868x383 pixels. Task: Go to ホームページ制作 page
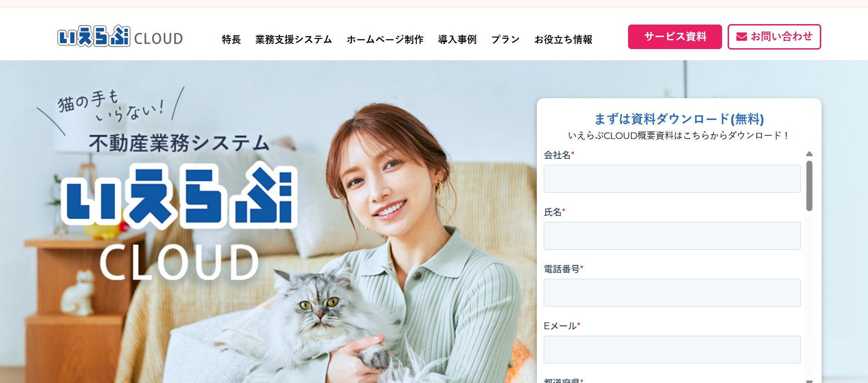coord(385,39)
